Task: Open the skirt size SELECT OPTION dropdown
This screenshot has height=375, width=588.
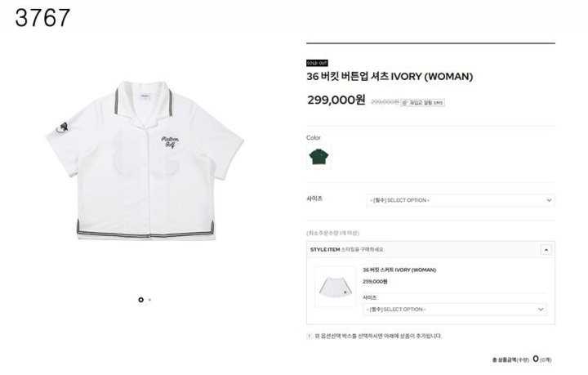Action: [x=455, y=310]
